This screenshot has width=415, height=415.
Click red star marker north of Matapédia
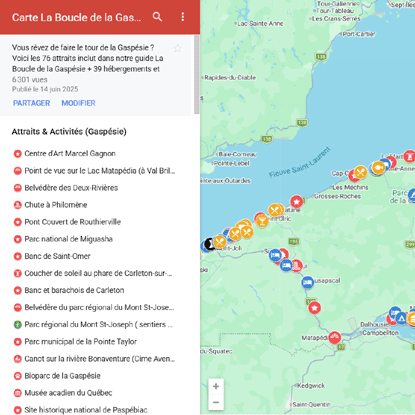coord(314,308)
